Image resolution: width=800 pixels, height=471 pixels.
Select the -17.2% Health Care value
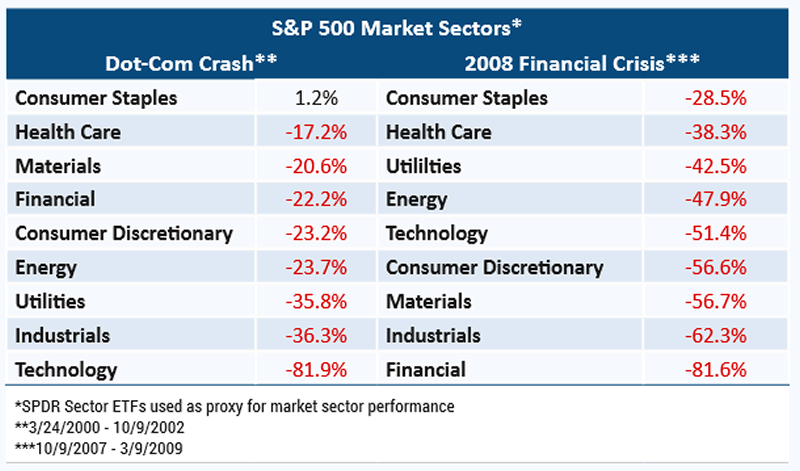[318, 132]
